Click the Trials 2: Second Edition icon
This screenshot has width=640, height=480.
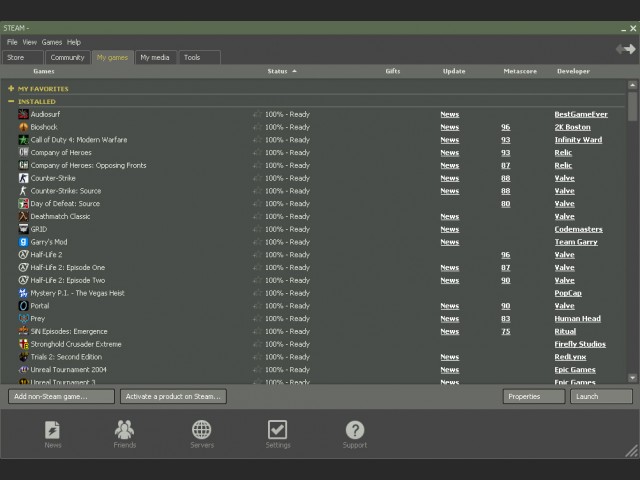coord(24,357)
